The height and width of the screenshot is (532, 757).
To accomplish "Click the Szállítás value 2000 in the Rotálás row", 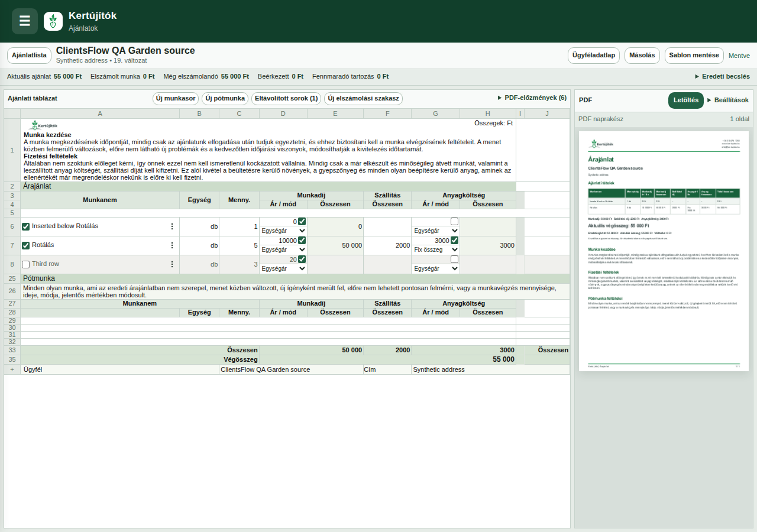I will [x=387, y=245].
